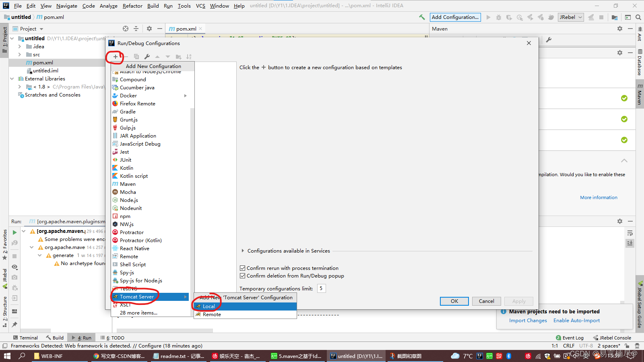Click the Edit Templates wrench icon in dialog

[147, 57]
